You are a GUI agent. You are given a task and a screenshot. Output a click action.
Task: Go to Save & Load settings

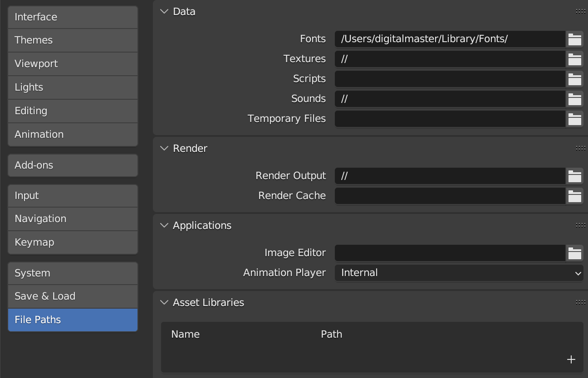[73, 296]
